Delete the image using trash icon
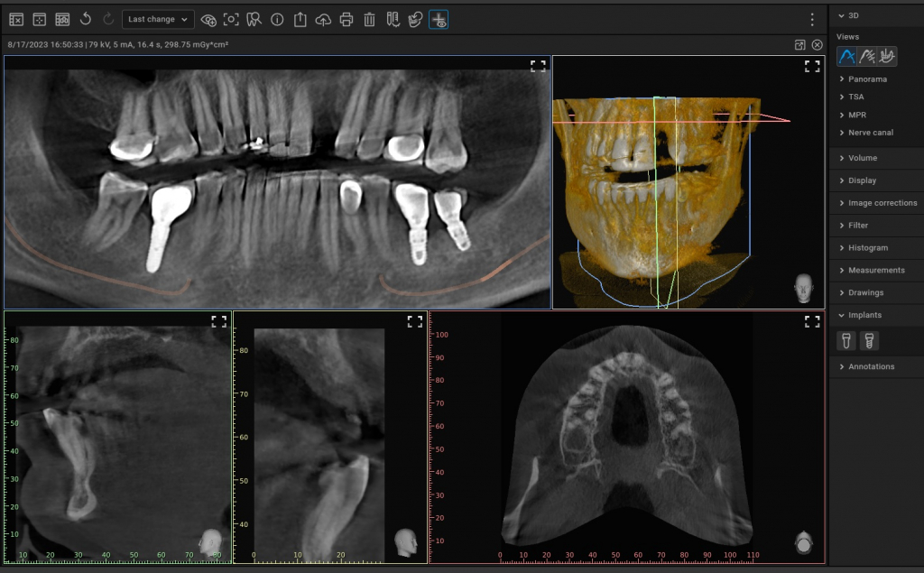 pos(369,20)
